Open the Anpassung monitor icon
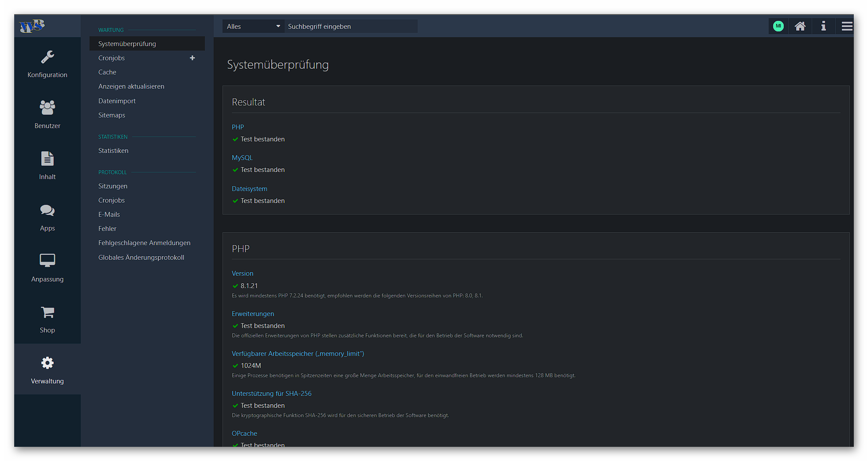This screenshot has height=461, width=868. click(x=47, y=261)
